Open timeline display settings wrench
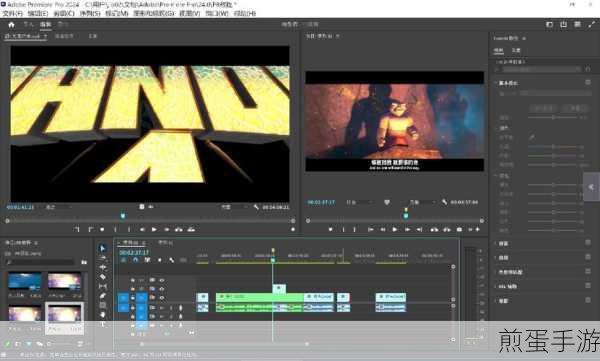Viewport: 600px width, 361px height. [x=172, y=260]
